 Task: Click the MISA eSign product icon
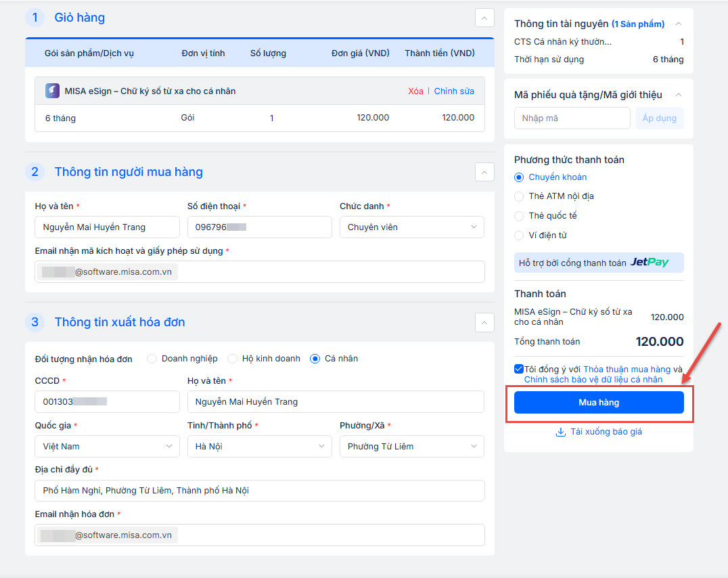53,91
